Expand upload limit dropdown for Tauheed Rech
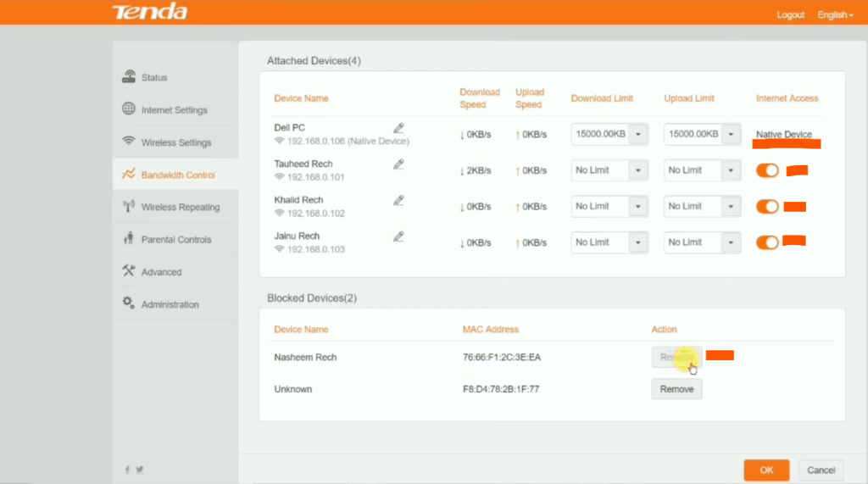The height and width of the screenshot is (484, 868). tap(731, 170)
